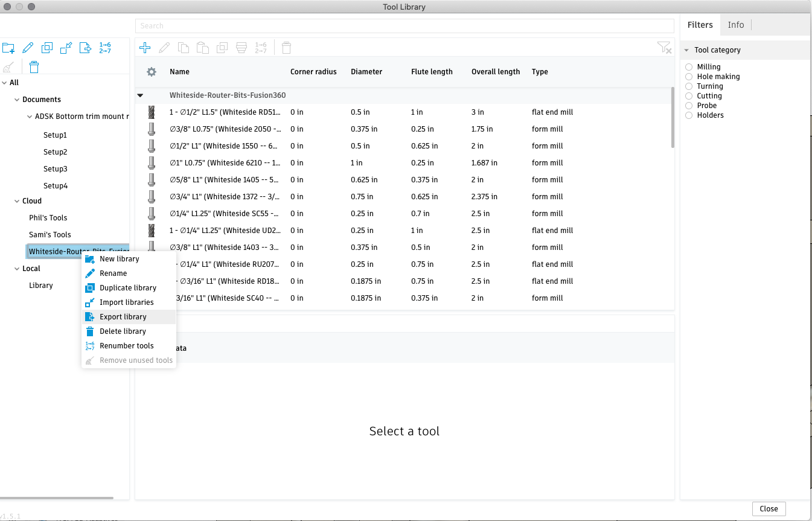Viewport: 812px width, 521px height.
Task: Choose New library from the context menu
Action: (x=129, y=259)
